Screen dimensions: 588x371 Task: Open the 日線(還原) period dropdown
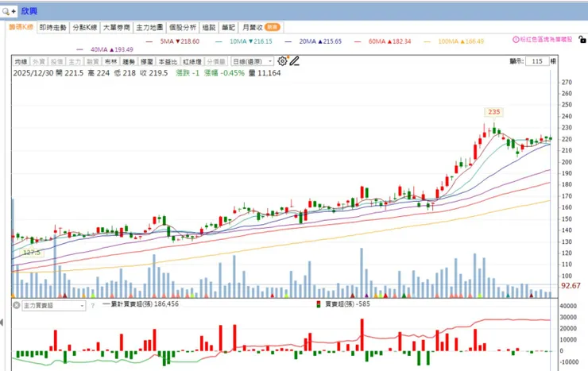(x=253, y=61)
